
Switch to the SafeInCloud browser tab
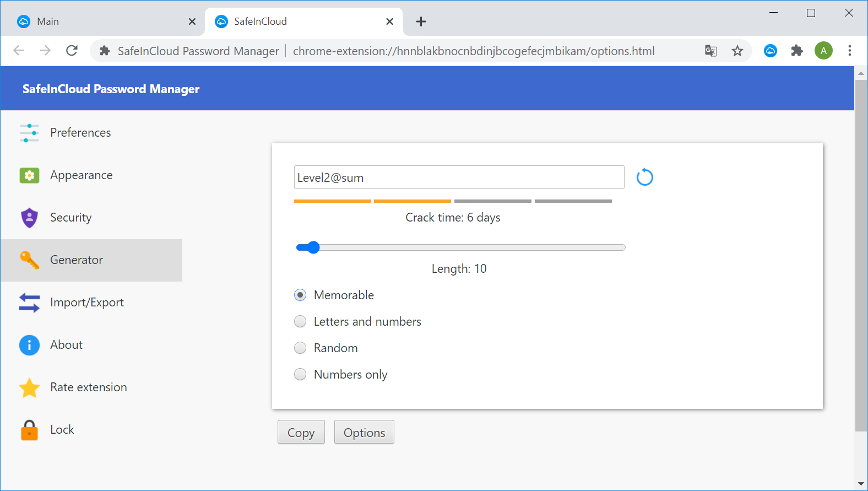pos(303,21)
